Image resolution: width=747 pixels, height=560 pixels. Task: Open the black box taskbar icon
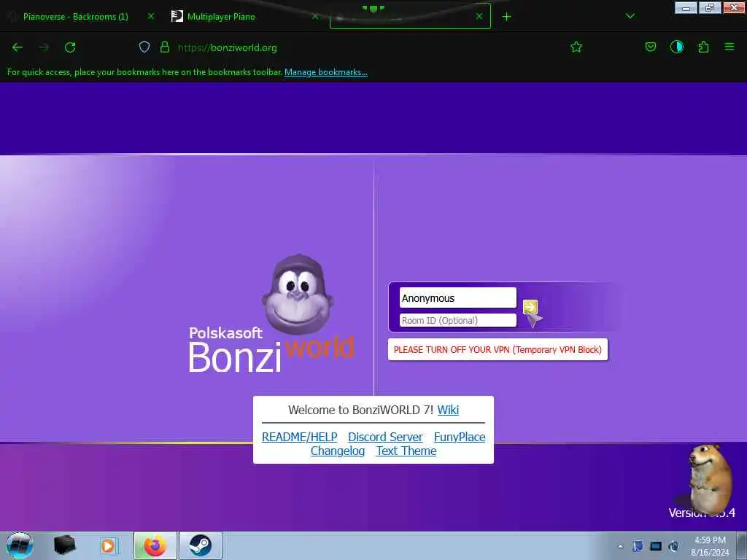click(65, 545)
